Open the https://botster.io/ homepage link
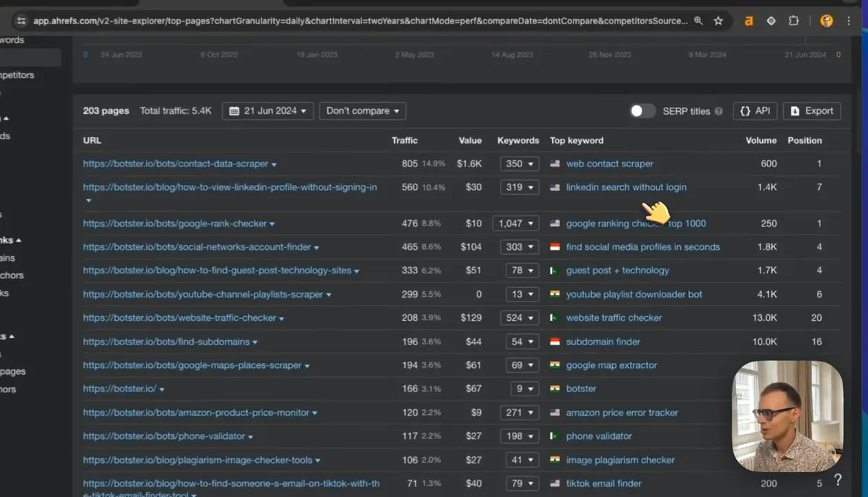 [x=119, y=389]
